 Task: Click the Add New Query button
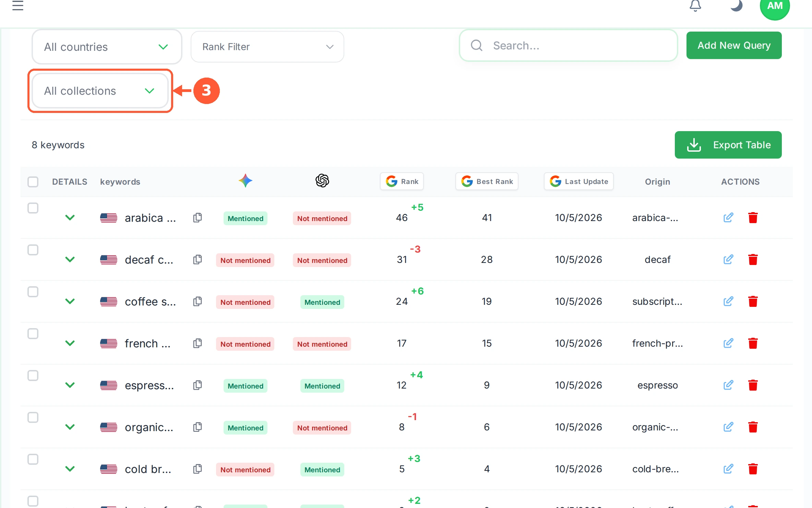[x=734, y=45]
